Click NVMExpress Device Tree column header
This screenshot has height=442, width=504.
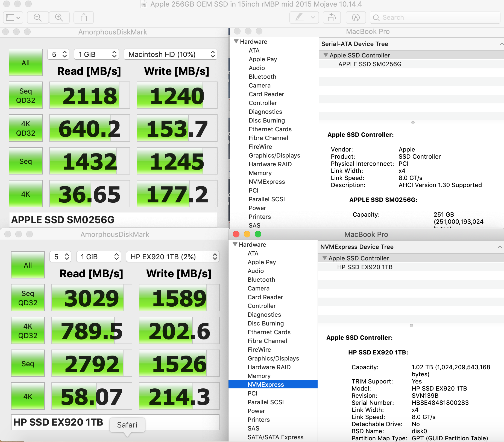click(411, 247)
